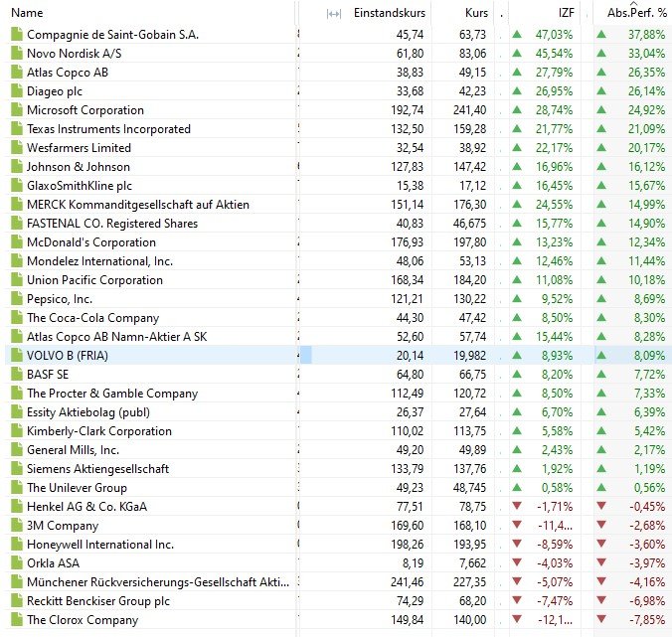Select the highlighted VOLVO B (FRIA) name
672x637 pixels.
68,355
